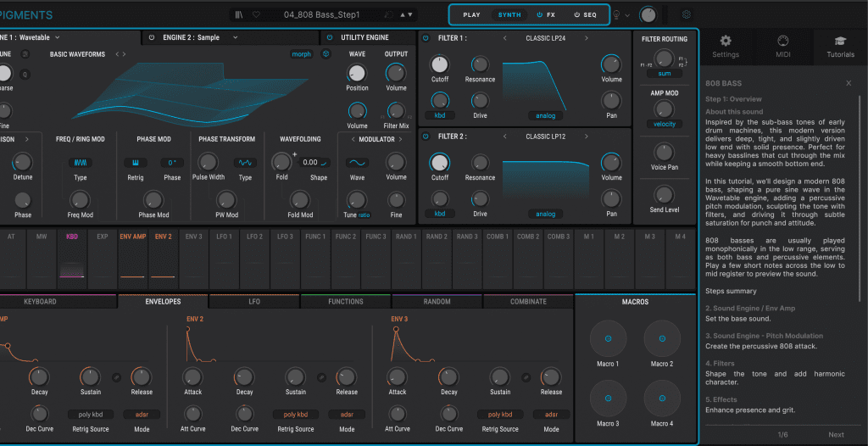868x446 pixels.
Task: Switch to the PLAY view tab
Action: point(471,15)
